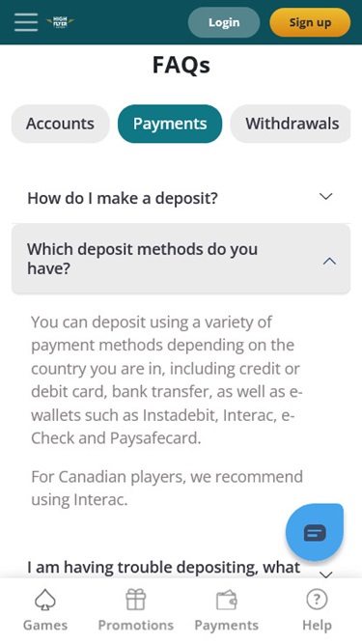Tap the Games spade icon

coord(45,600)
